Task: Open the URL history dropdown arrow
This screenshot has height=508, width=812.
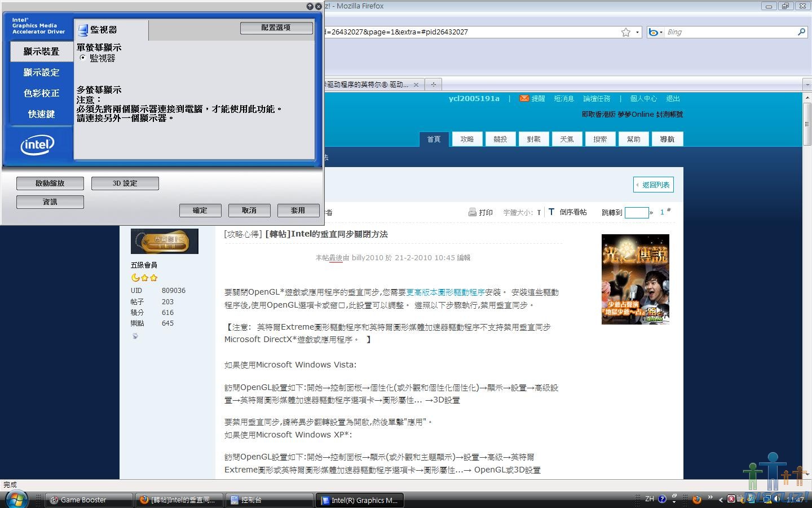Action: tap(638, 32)
